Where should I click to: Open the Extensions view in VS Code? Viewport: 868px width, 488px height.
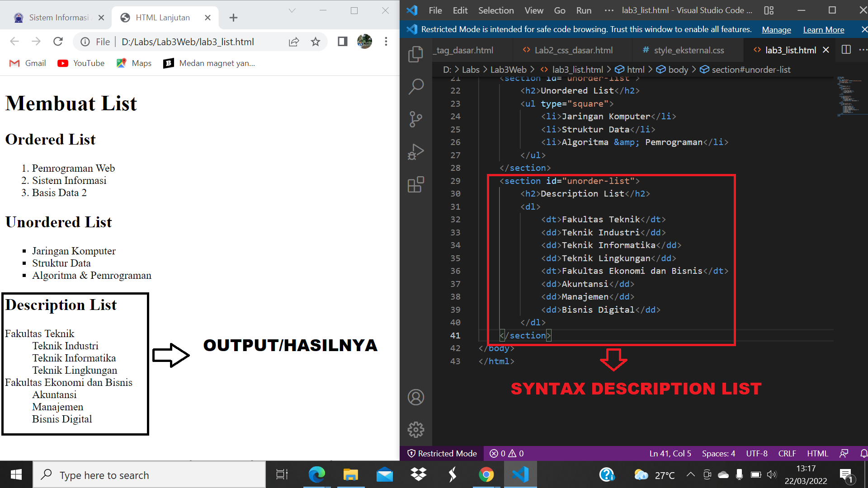[415, 185]
